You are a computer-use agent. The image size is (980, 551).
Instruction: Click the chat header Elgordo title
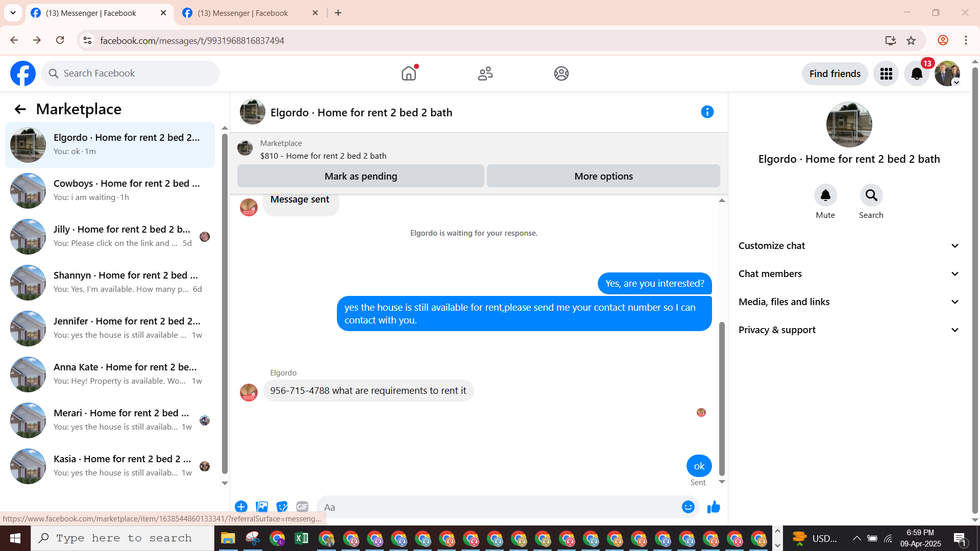point(361,113)
